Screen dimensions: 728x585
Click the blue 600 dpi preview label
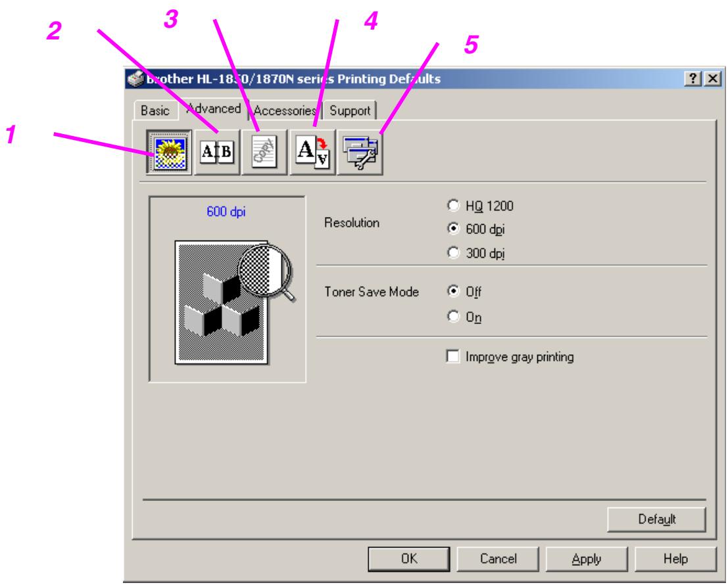pos(226,212)
